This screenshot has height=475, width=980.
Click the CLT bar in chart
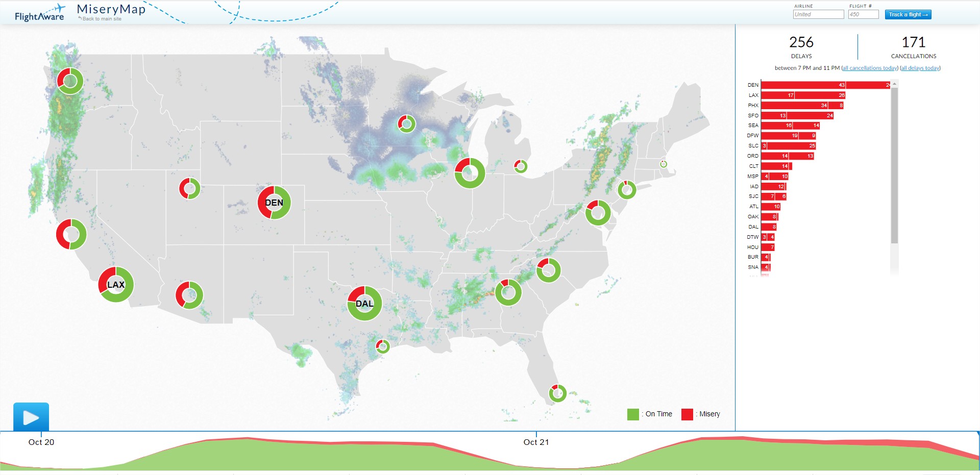tap(776, 166)
